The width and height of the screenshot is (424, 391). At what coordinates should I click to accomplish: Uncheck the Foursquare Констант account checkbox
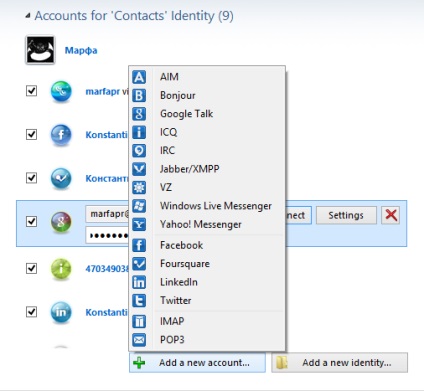coord(31,178)
